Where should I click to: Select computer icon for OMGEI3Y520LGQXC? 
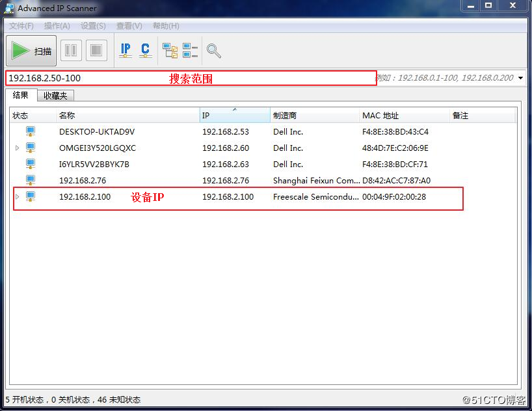(x=31, y=148)
